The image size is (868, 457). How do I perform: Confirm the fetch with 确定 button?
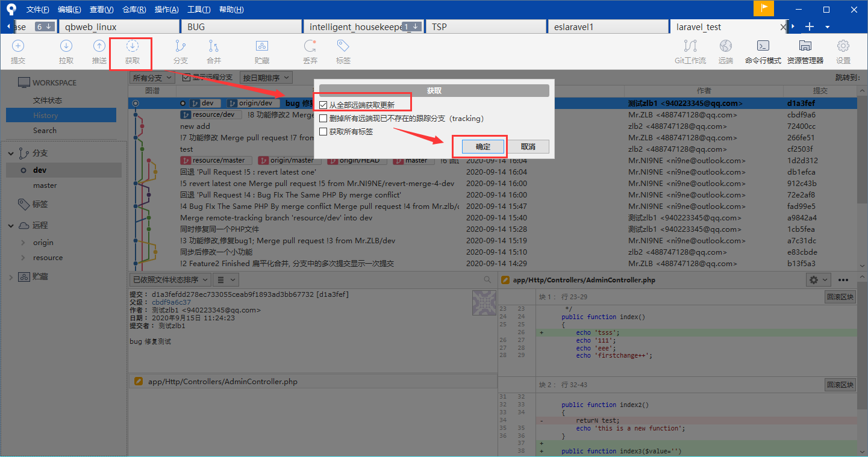(x=482, y=147)
